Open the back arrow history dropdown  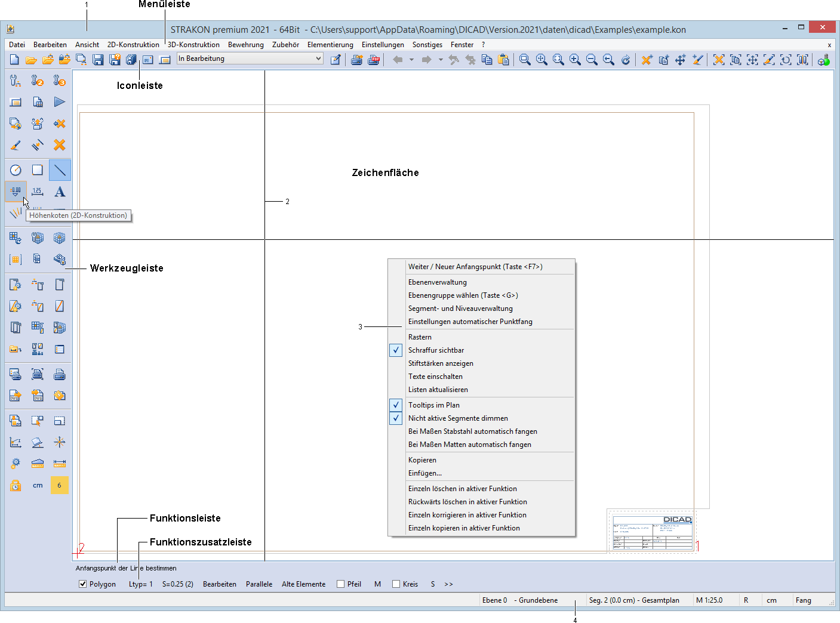[x=411, y=59]
